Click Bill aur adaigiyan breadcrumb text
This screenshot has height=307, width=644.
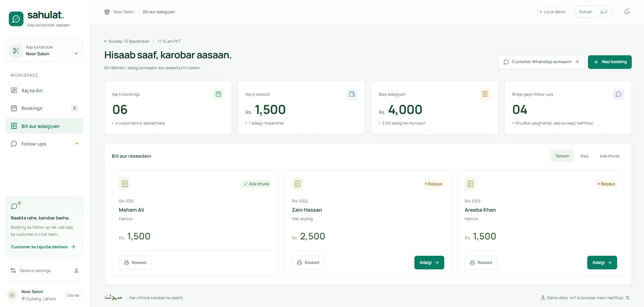[159, 12]
